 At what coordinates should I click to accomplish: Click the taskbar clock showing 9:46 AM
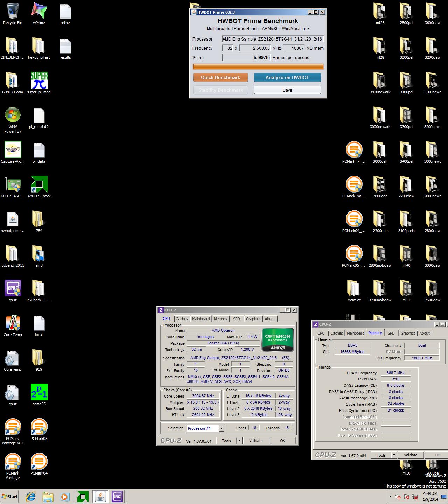tap(430, 496)
